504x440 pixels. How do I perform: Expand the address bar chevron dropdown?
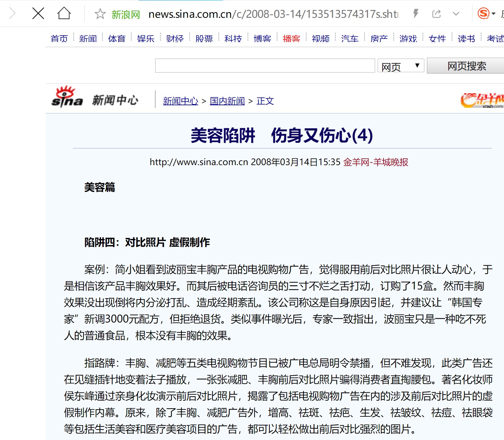click(456, 14)
